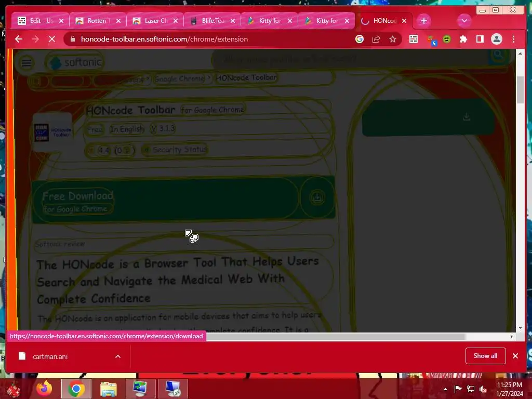
Task: Go back to previous page
Action: [19, 39]
